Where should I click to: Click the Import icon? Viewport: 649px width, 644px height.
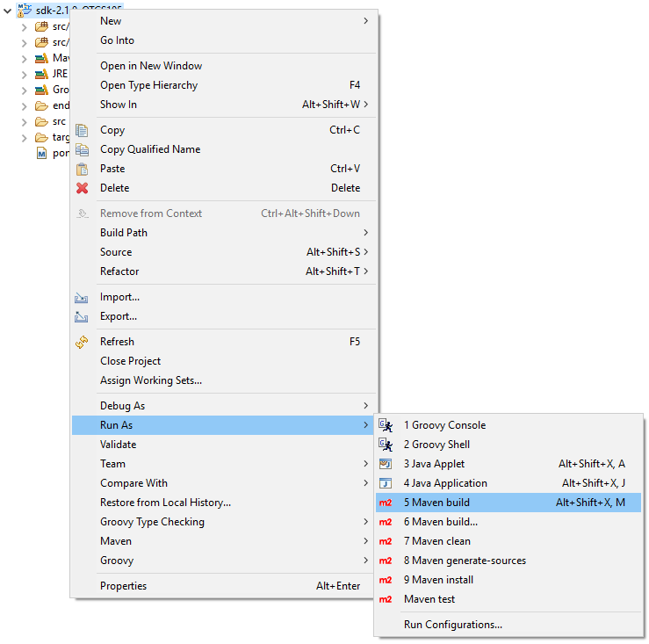tap(83, 298)
